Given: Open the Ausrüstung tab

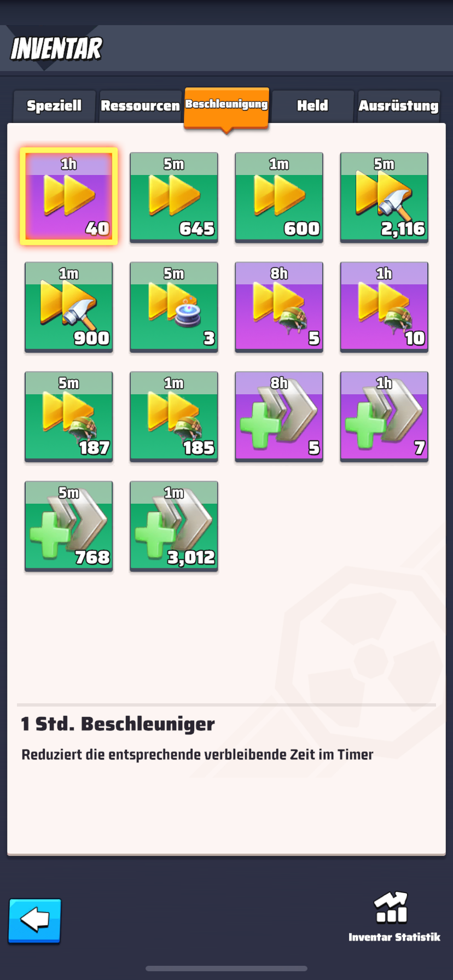Looking at the screenshot, I should [398, 106].
